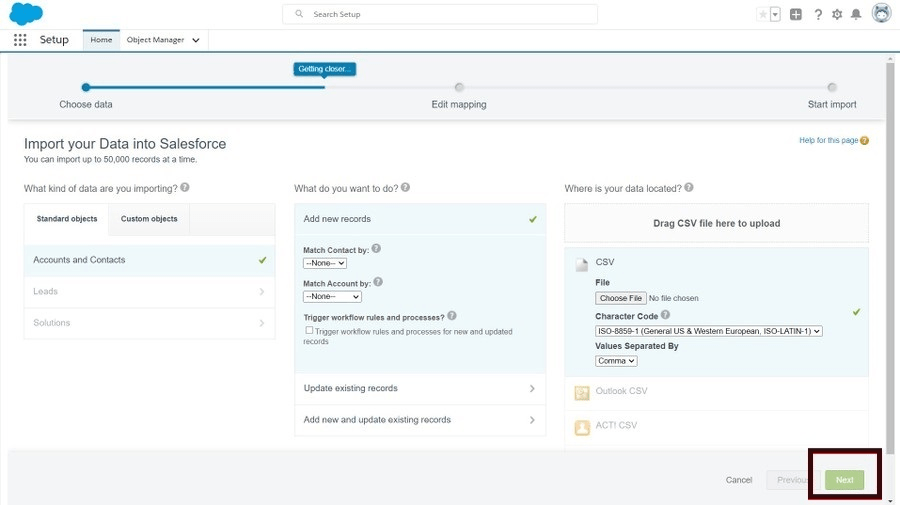Click the Cancel button
The width and height of the screenshot is (900, 505).
tap(739, 480)
